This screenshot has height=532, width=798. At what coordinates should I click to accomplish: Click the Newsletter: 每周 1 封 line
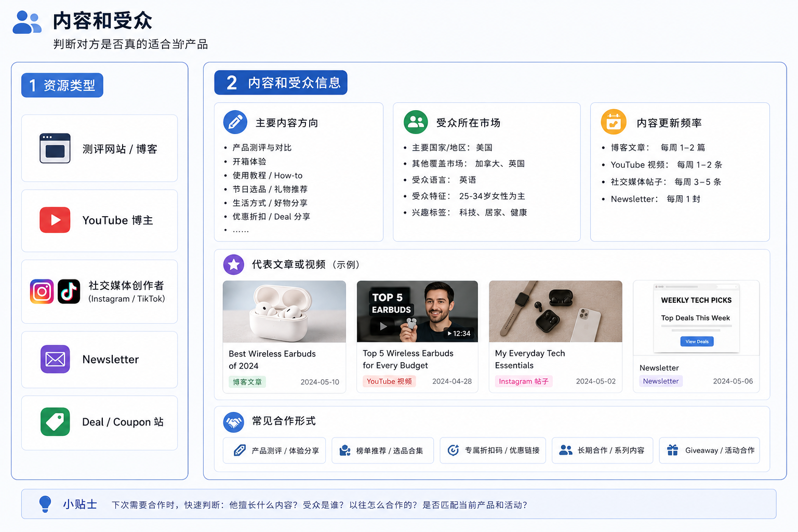pos(650,199)
